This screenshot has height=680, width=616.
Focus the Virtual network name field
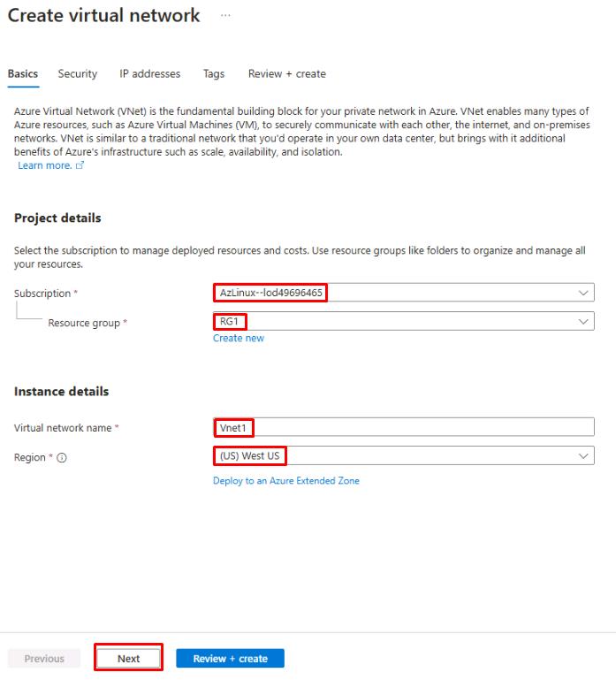(x=404, y=427)
